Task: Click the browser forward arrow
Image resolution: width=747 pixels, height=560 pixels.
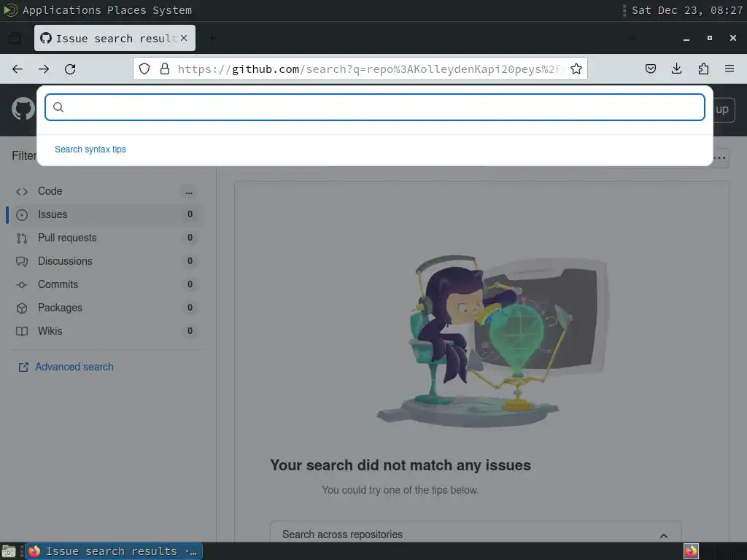Action: tap(44, 69)
